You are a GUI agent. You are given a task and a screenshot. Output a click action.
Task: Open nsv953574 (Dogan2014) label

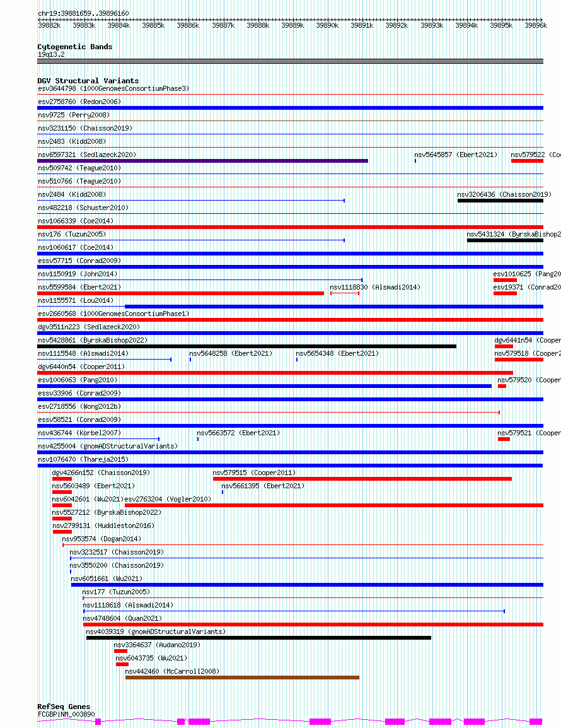(101, 539)
